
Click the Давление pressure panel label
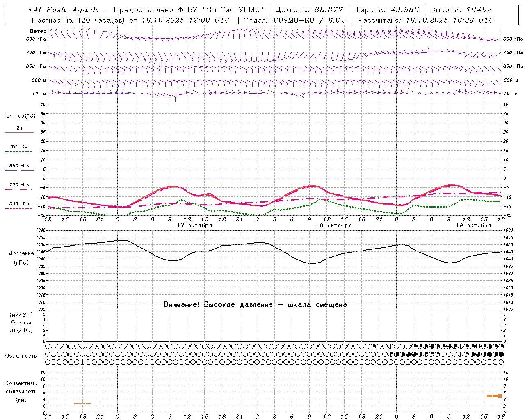(x=21, y=253)
